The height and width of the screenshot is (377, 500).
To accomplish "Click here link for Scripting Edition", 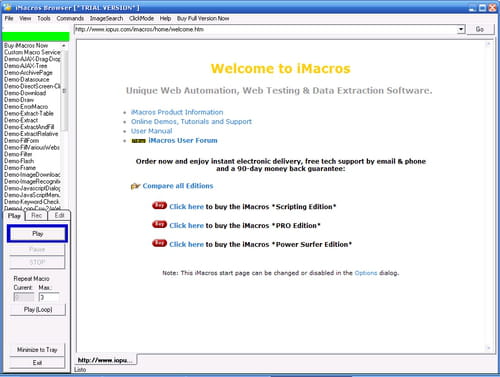I will tap(186, 207).
